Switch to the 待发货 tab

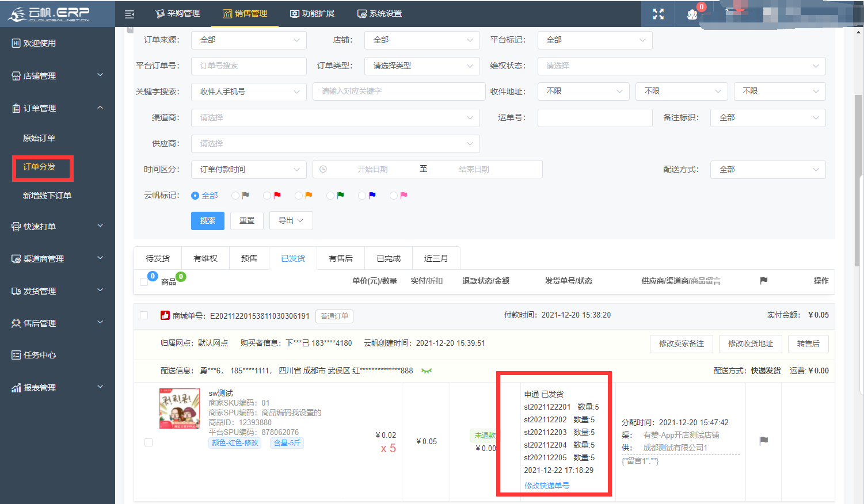(158, 258)
